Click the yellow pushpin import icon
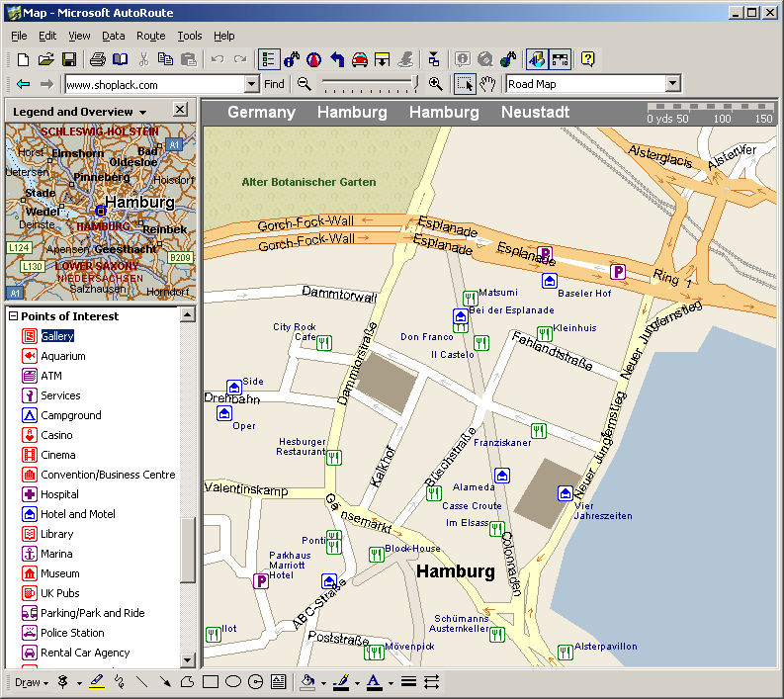Viewport: 784px width, 699px height. [x=382, y=60]
